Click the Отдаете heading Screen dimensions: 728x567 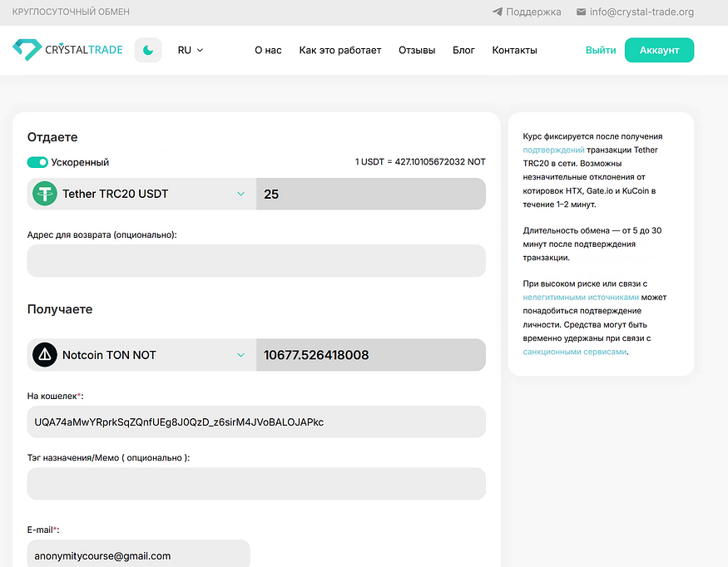click(x=52, y=137)
